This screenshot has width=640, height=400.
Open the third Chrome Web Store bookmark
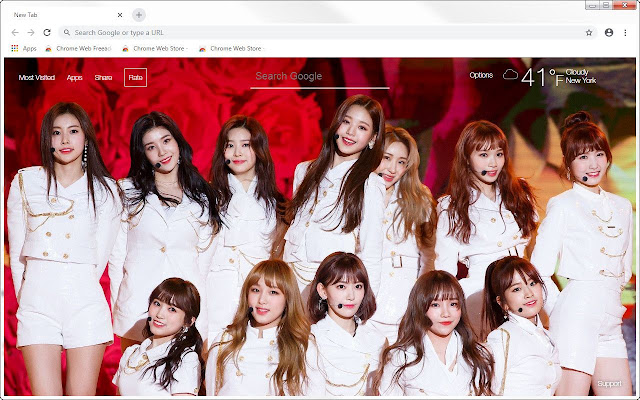(231, 49)
